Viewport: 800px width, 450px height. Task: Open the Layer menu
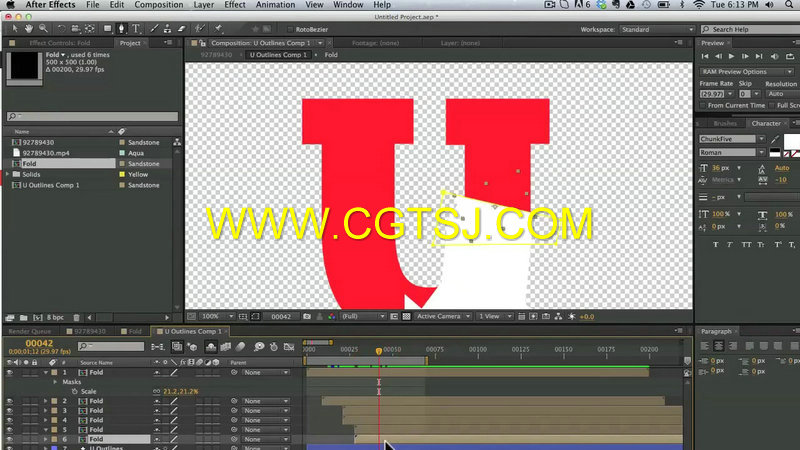pos(204,5)
